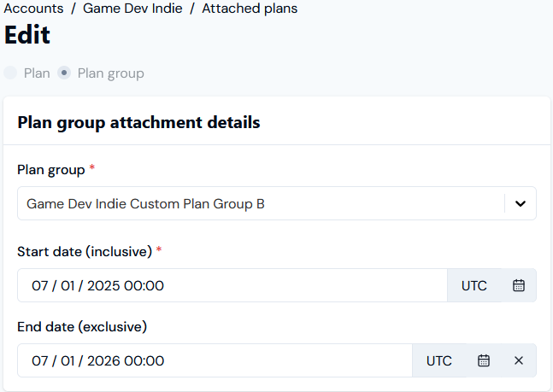This screenshot has height=392, width=553.
Task: Select the year 2026 in the end date
Action: point(103,360)
